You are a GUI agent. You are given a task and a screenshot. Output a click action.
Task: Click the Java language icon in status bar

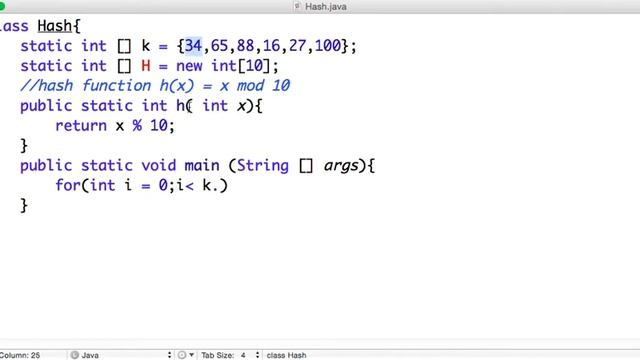(74, 355)
